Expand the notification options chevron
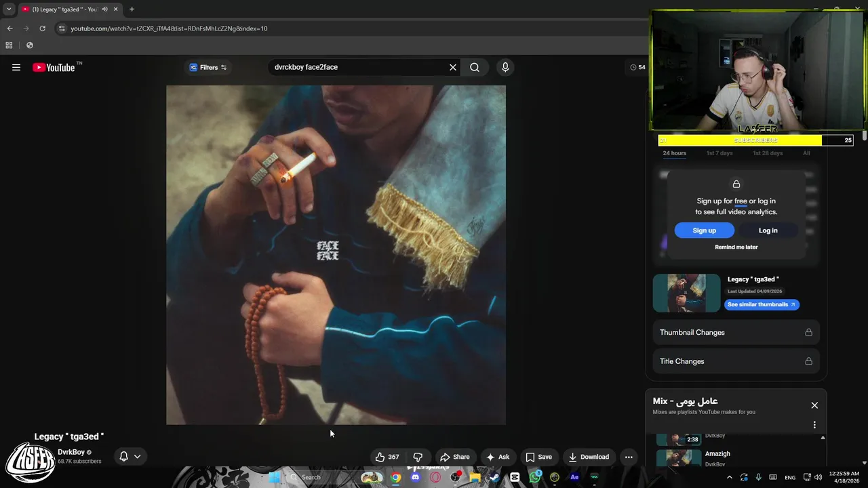Screen dimensions: 868x488 pos(138,456)
